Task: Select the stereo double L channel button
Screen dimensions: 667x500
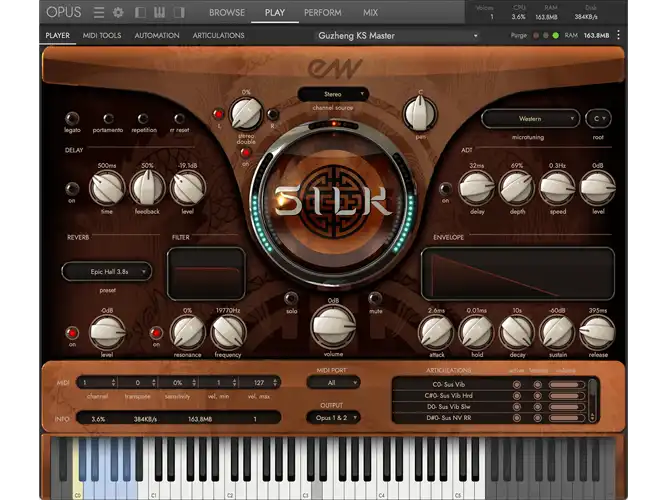Action: click(219, 114)
